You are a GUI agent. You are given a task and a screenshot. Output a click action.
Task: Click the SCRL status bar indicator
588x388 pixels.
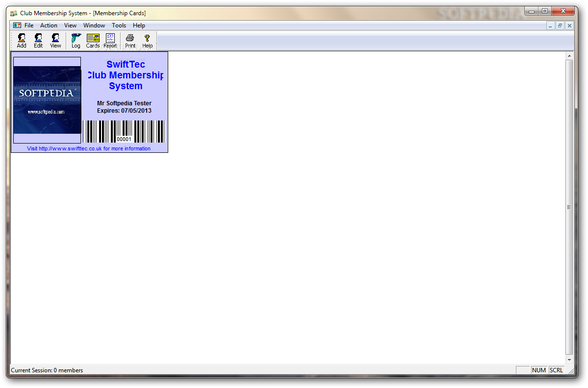click(556, 370)
